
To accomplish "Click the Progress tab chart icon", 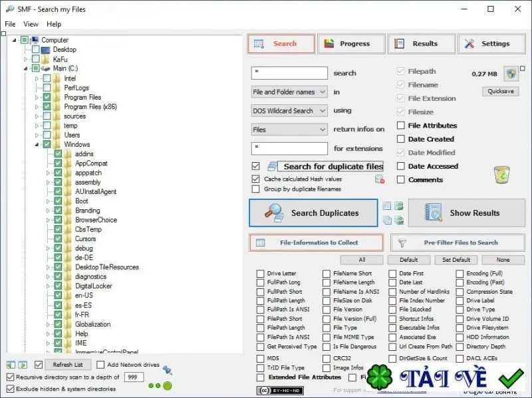I will point(329,43).
